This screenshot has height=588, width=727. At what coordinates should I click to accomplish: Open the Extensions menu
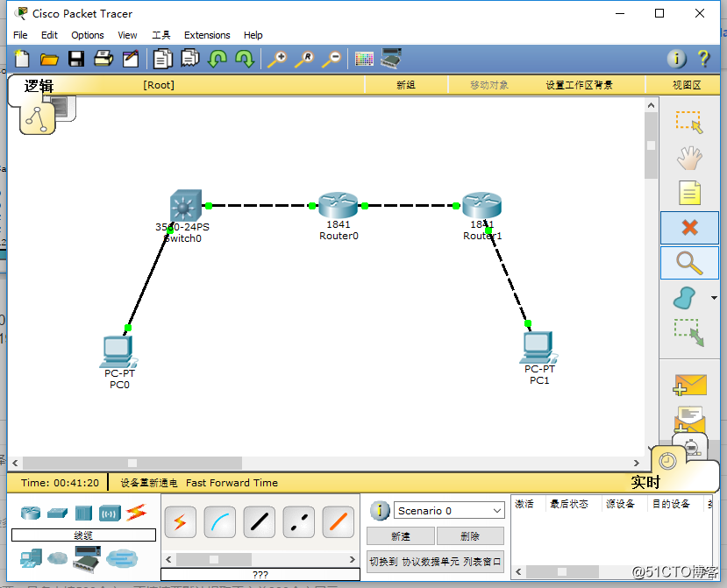(x=207, y=35)
